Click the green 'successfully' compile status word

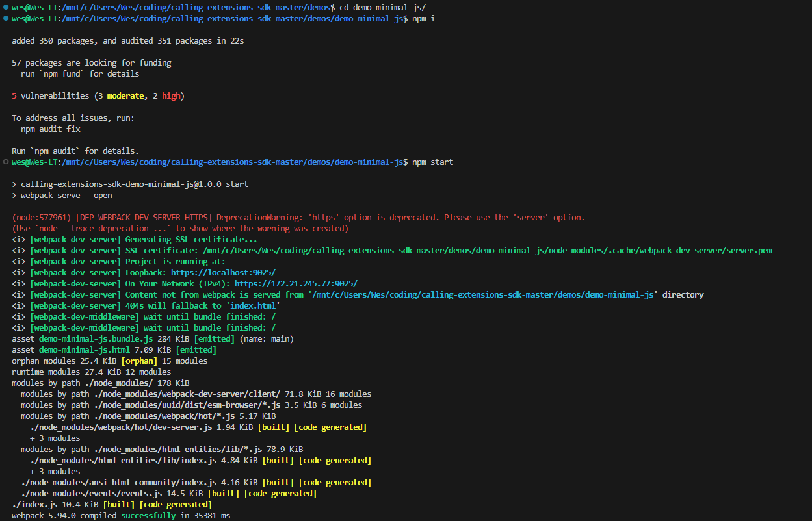pyautogui.click(x=148, y=515)
